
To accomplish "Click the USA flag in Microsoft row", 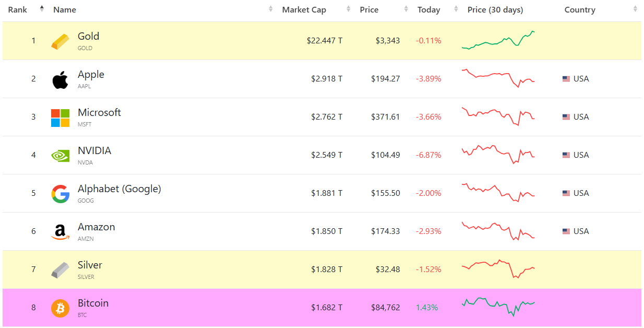I will 566,117.
